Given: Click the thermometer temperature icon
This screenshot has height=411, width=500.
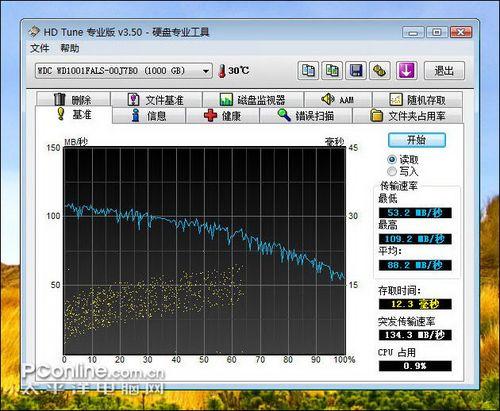Looking at the screenshot, I should pyautogui.click(x=222, y=71).
